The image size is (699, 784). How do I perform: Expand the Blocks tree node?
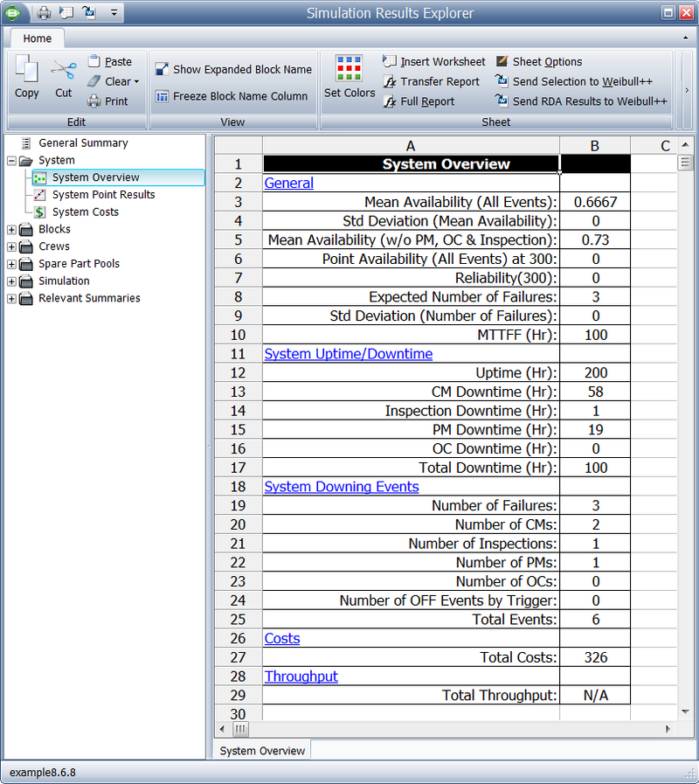pos(11,230)
